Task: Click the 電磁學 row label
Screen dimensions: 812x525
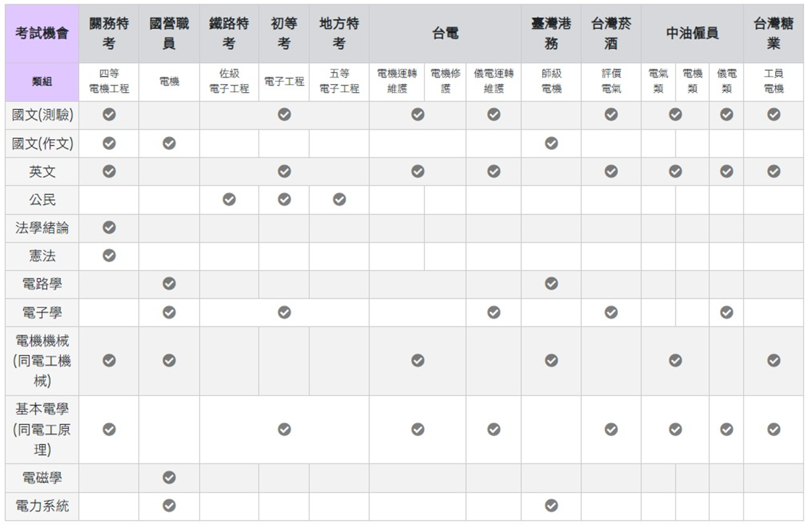Action: pyautogui.click(x=42, y=478)
